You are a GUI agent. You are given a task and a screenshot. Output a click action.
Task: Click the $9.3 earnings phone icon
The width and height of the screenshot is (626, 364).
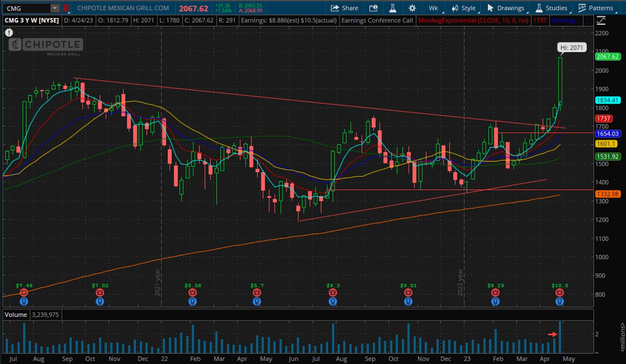pyautogui.click(x=332, y=293)
